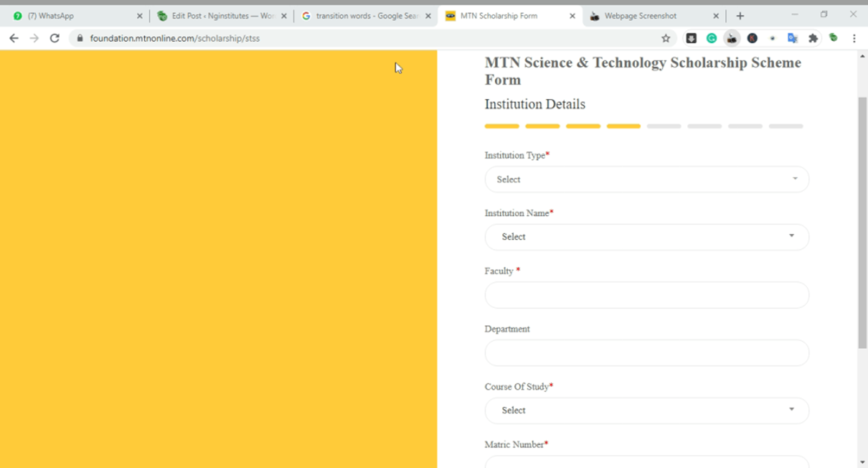This screenshot has height=468, width=868.
Task: Open the Extensions puzzle menu
Action: (x=813, y=38)
